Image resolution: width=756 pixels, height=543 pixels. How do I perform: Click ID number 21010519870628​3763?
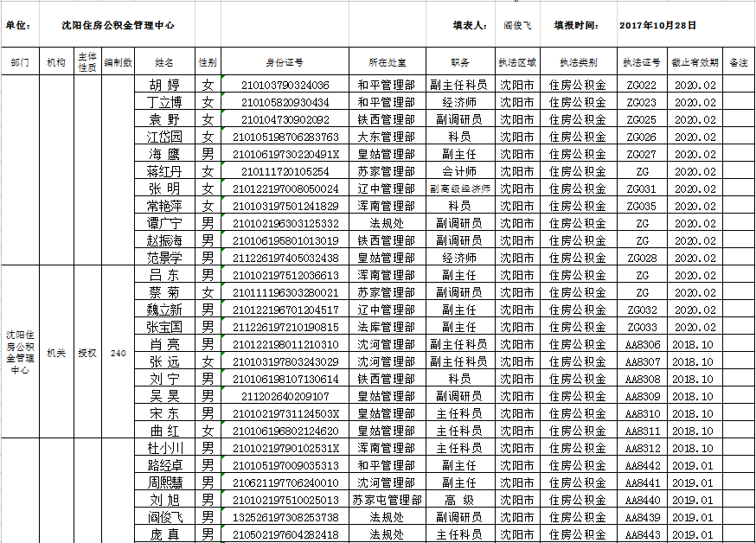pos(286,137)
